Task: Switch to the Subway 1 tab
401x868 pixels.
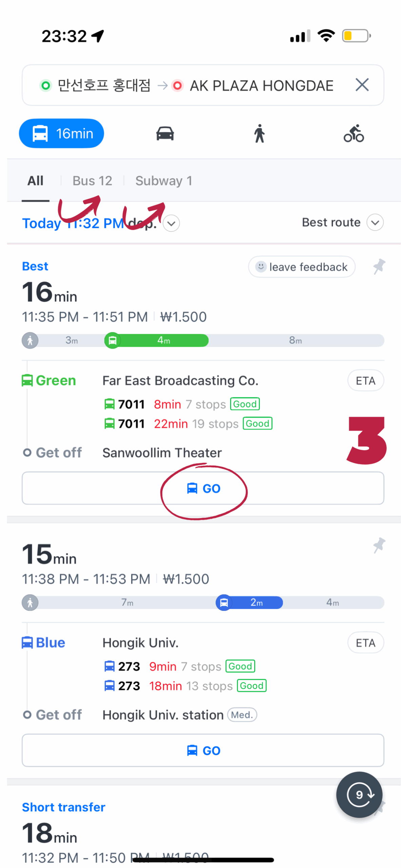Action: coord(164,180)
